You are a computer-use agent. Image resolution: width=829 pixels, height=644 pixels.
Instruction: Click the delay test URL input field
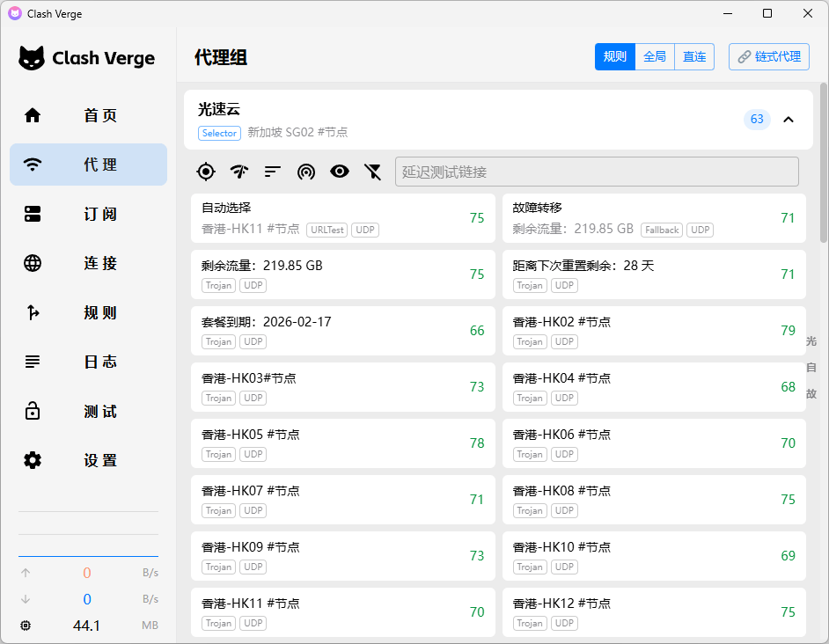(x=597, y=172)
